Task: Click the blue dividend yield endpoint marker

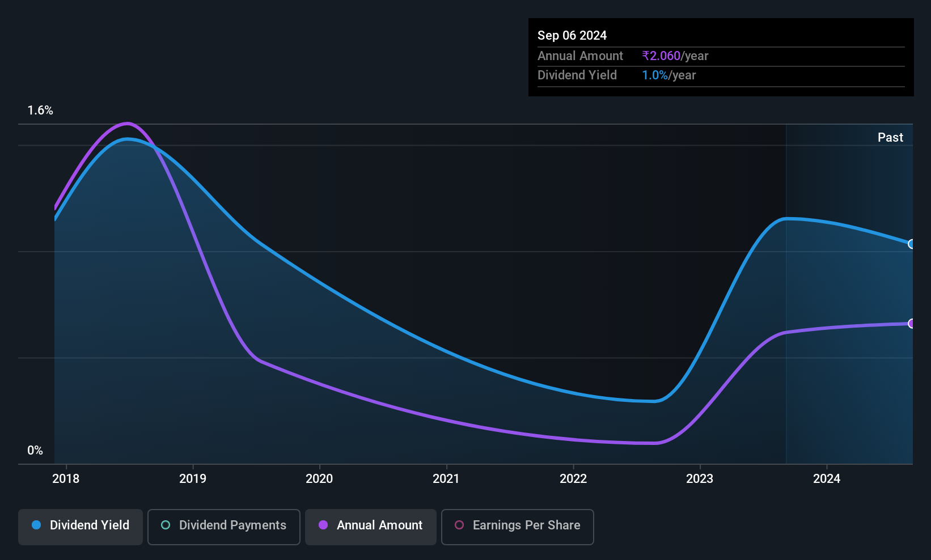Action: [911, 244]
